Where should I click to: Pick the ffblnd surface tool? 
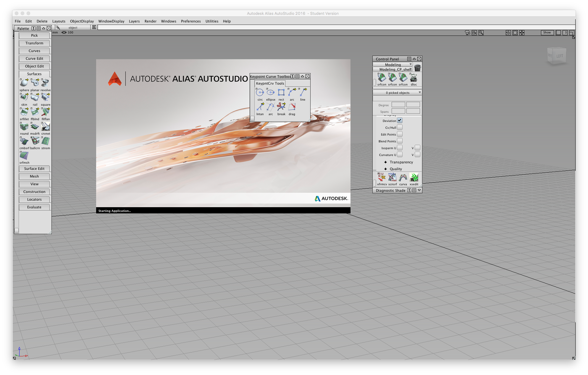click(35, 112)
